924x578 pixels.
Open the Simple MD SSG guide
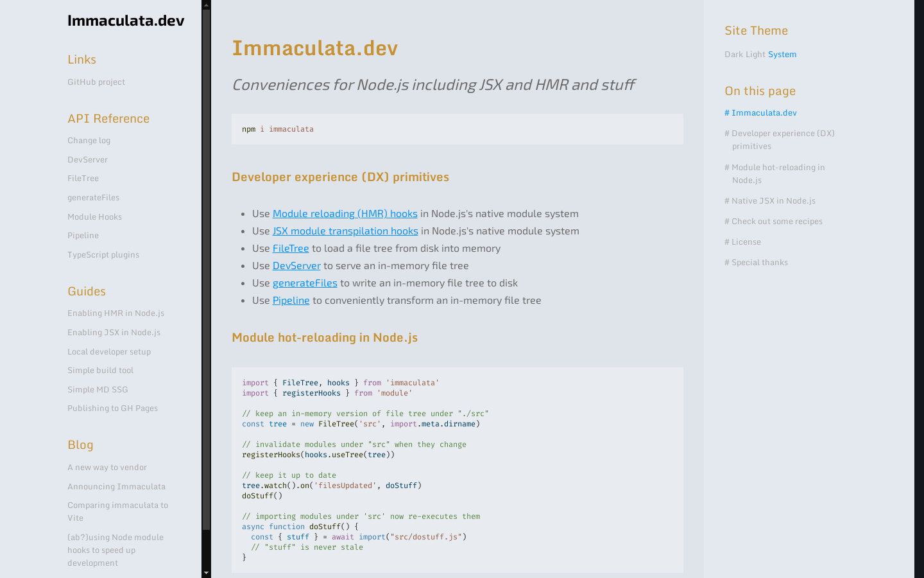point(98,390)
